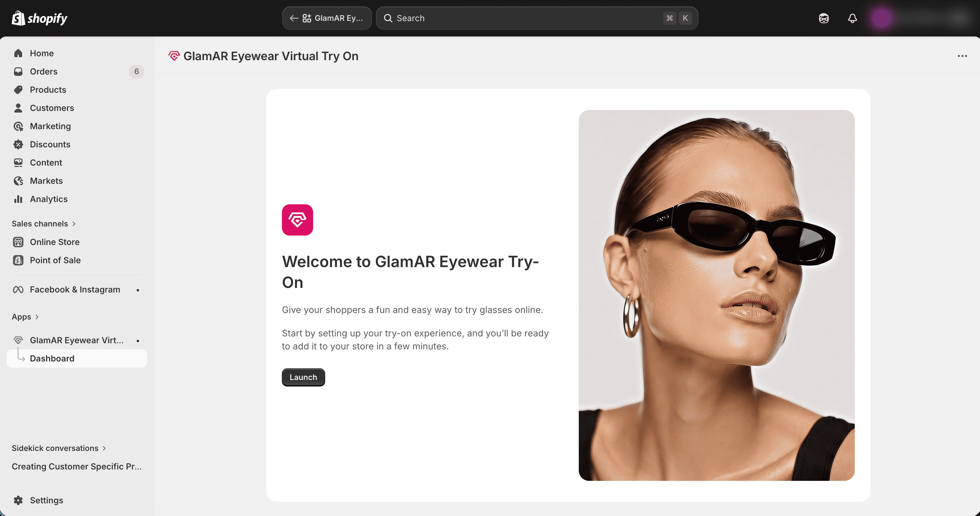
Task: Click the model with sunglasses image
Action: 716,295
